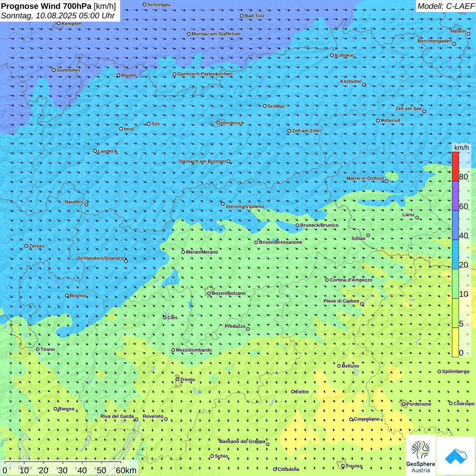The image size is (476, 476).
Task: Click the purple swatch for 60-80 km/h
Action: pyautogui.click(x=455, y=196)
